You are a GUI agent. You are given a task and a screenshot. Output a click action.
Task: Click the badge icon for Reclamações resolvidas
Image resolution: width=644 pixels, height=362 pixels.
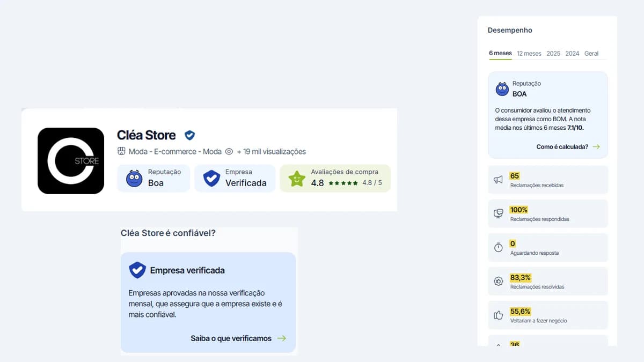click(x=499, y=281)
